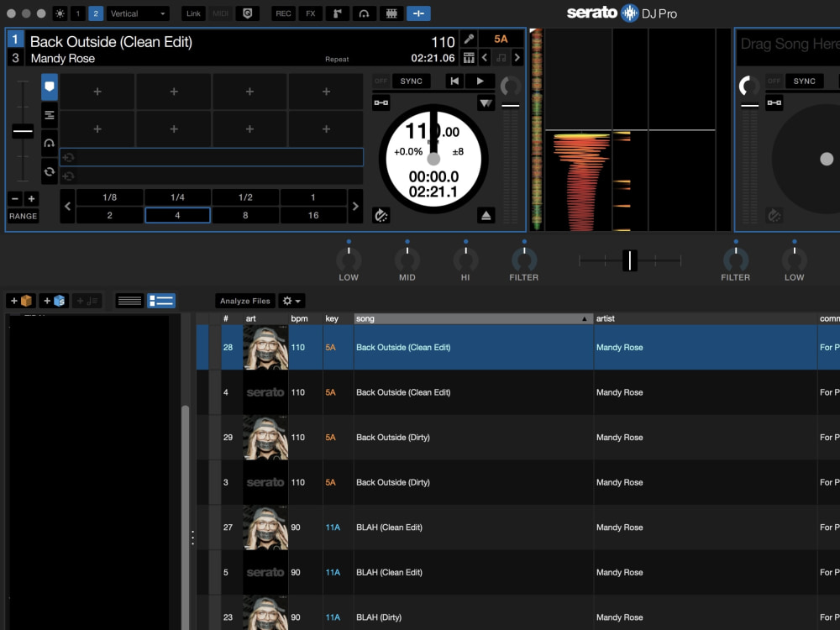Open the key shift keyboard icon on deck 1
840x630 pixels.
tap(469, 57)
